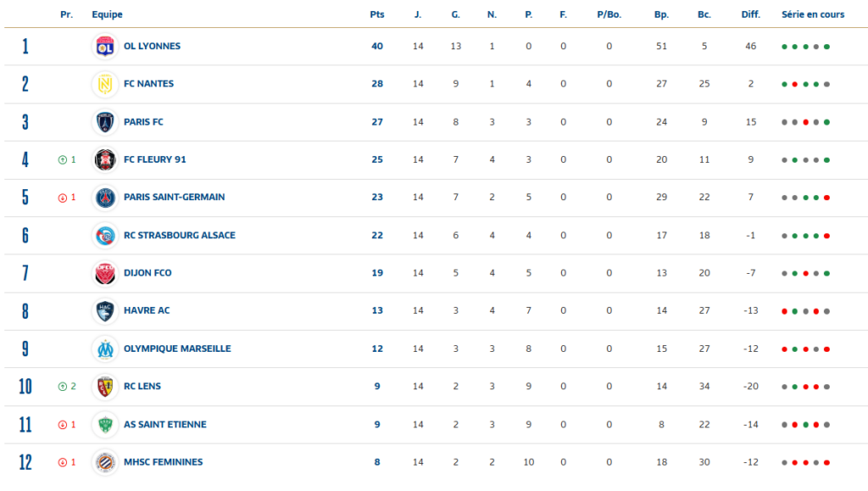Click the Equipe column header
This screenshot has width=868, height=491.
pos(107,15)
